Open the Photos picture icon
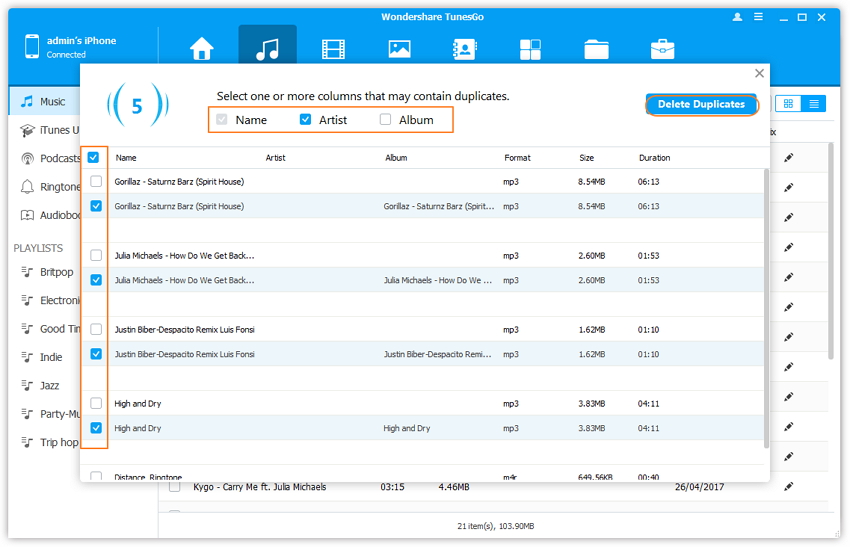 click(399, 49)
